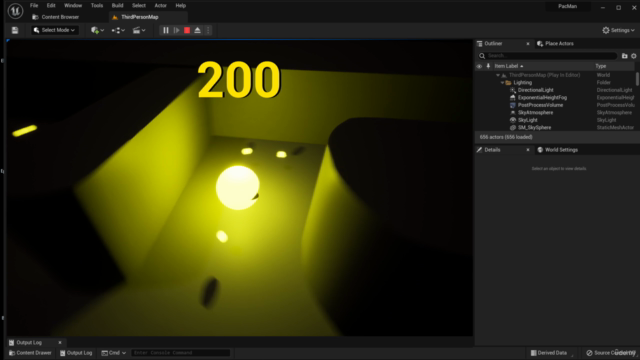Switch to the Content Browser tab
Screen dimensions: 640x360
tap(56, 17)
